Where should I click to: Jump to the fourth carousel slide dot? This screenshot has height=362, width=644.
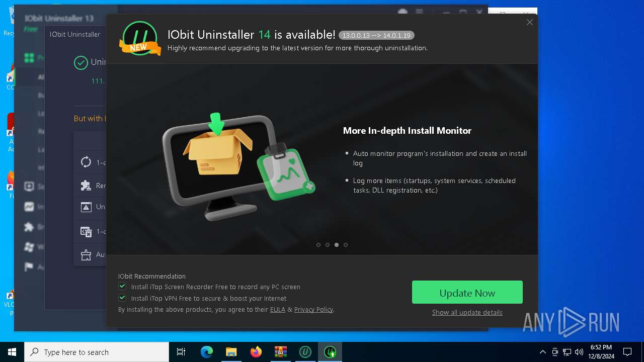pyautogui.click(x=346, y=245)
